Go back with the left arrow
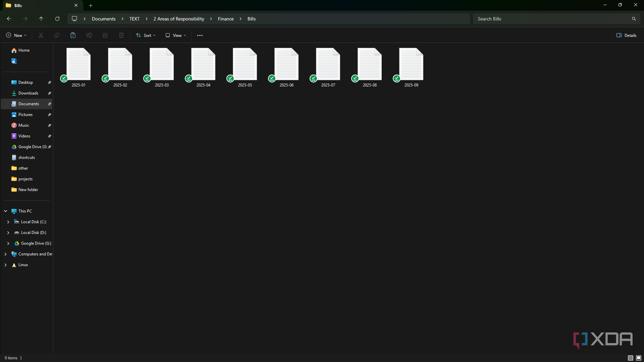644x362 pixels. (9, 19)
